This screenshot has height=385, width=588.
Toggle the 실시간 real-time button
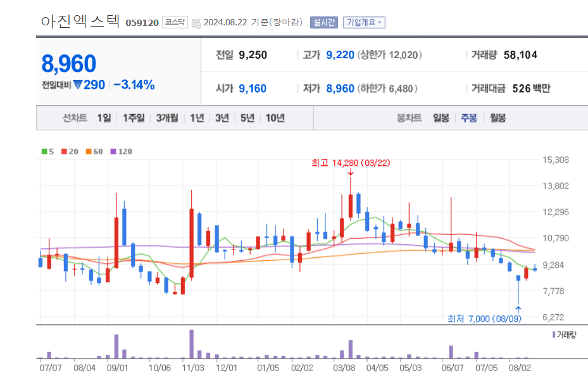pos(324,23)
